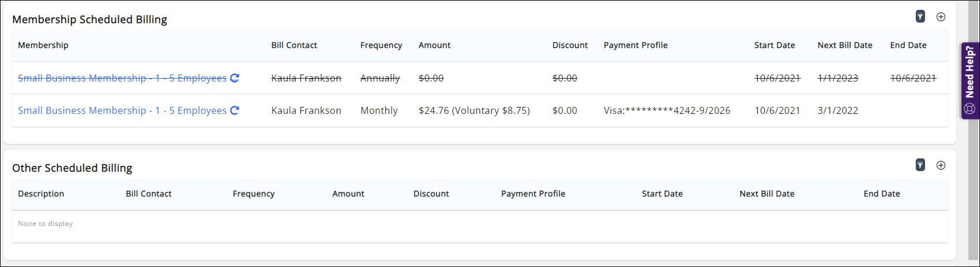Image resolution: width=980 pixels, height=267 pixels.
Task: Click recurring icon beside Monthly membership
Action: click(x=234, y=110)
